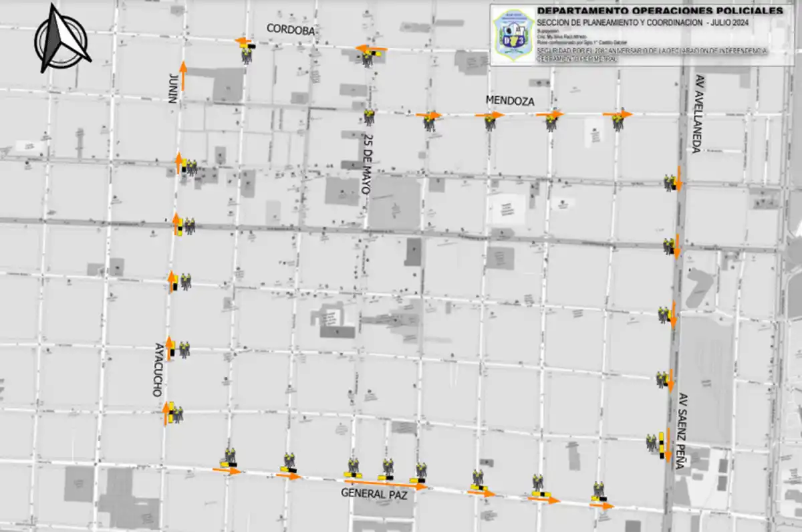The image size is (802, 532).
Task: Select the westernmost police marker on General Paz
Action: click(x=231, y=457)
